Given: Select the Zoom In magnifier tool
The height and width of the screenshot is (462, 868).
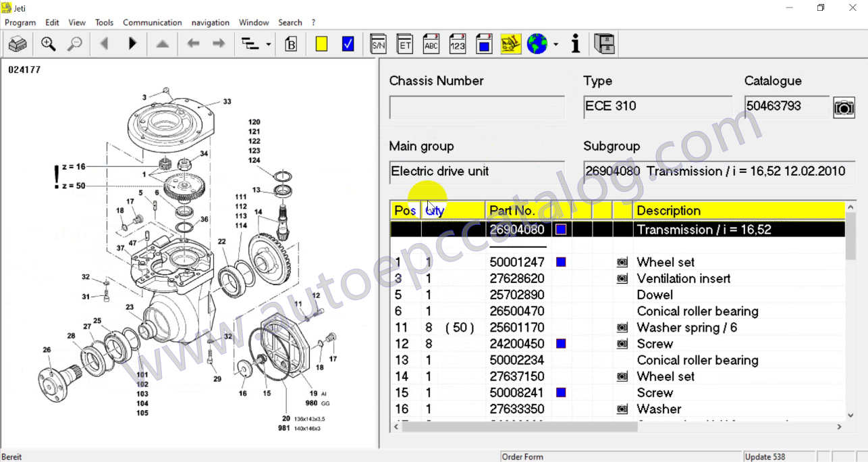Looking at the screenshot, I should tap(48, 44).
